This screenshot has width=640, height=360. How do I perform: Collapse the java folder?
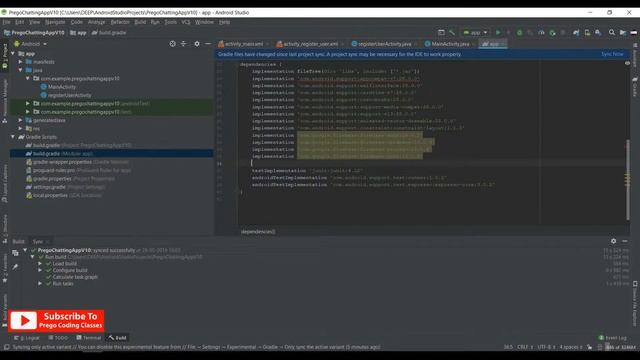pos(20,70)
